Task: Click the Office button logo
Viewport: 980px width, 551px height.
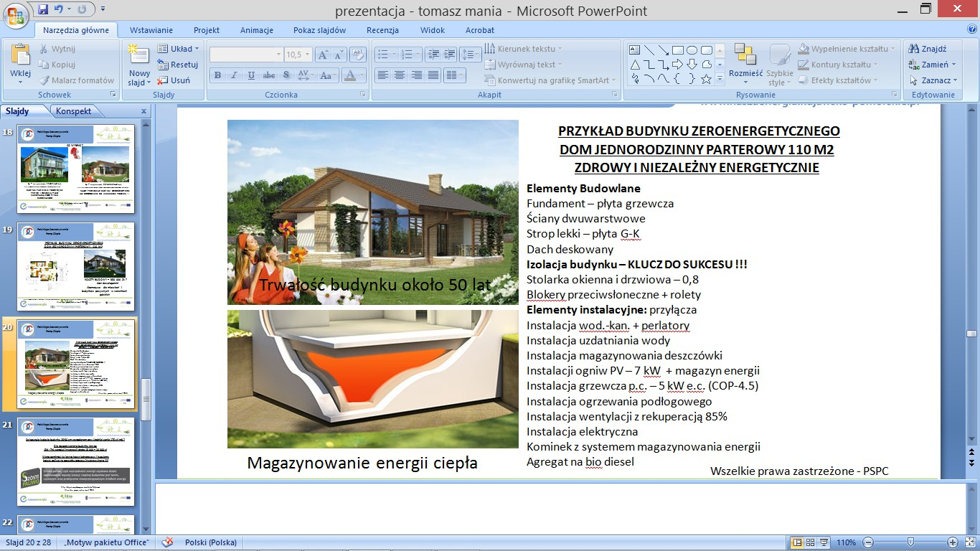Action: [x=17, y=15]
